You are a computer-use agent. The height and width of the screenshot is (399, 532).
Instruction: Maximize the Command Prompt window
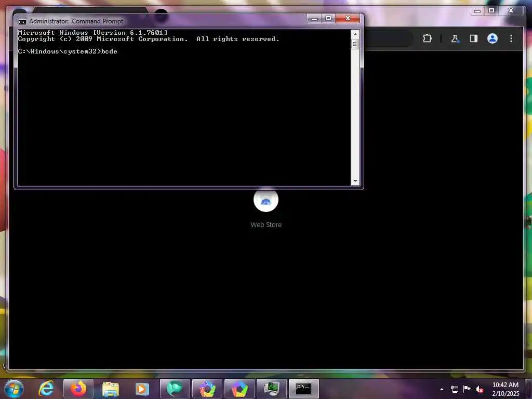point(328,19)
